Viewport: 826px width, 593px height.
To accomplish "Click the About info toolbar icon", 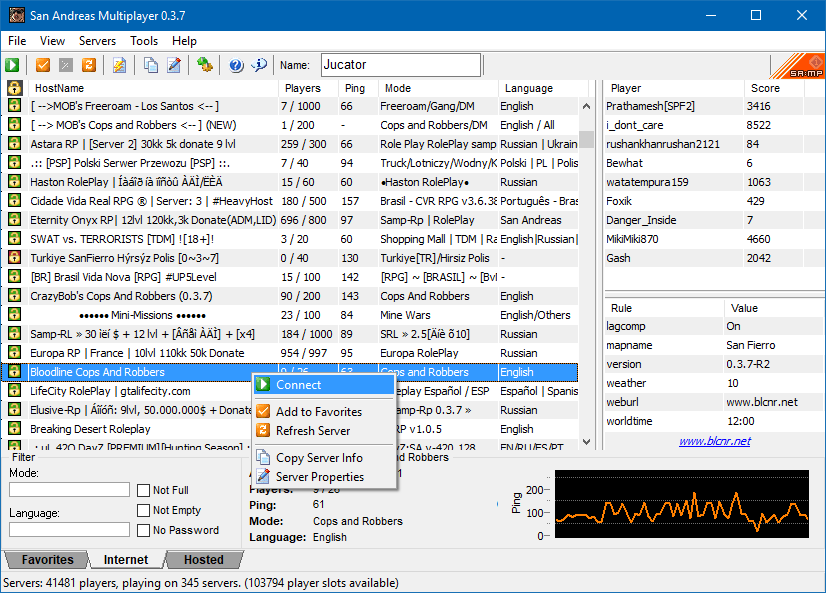I will (x=259, y=65).
